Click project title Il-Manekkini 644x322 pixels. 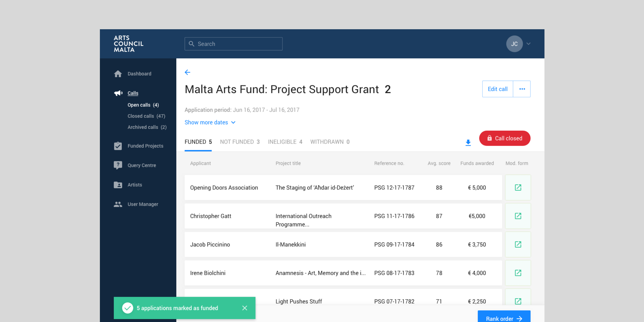(291, 245)
